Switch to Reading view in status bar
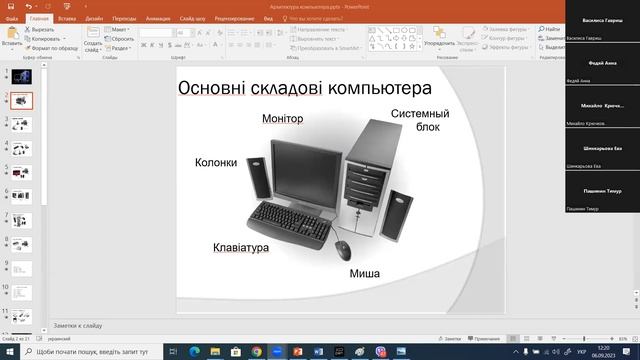The image size is (640, 360). [x=540, y=339]
